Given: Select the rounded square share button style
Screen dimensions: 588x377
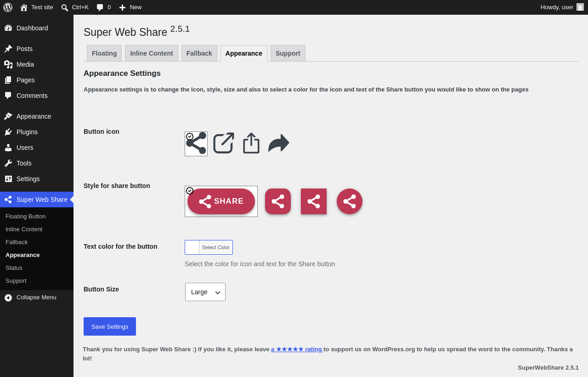Looking at the screenshot, I should (x=278, y=201).
